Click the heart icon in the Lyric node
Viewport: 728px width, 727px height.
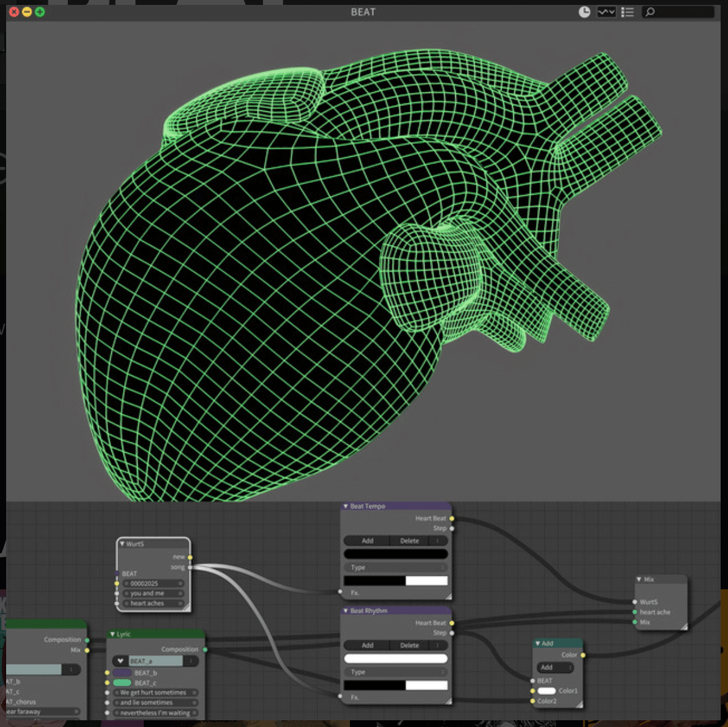tap(121, 661)
